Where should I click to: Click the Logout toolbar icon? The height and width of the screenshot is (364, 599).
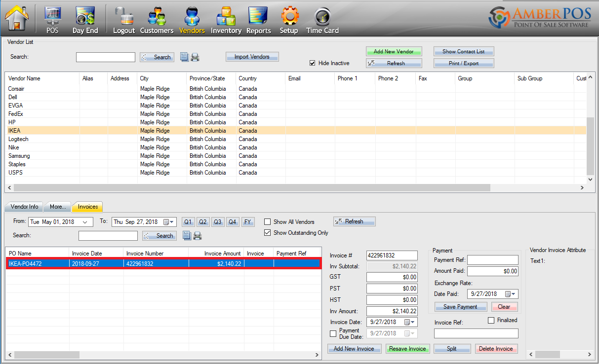(123, 21)
